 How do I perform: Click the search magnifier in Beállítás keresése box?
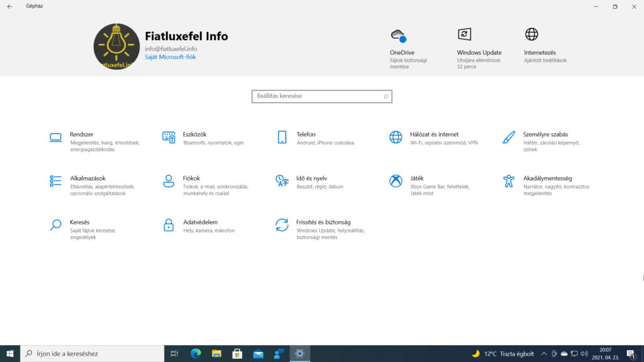(x=386, y=96)
